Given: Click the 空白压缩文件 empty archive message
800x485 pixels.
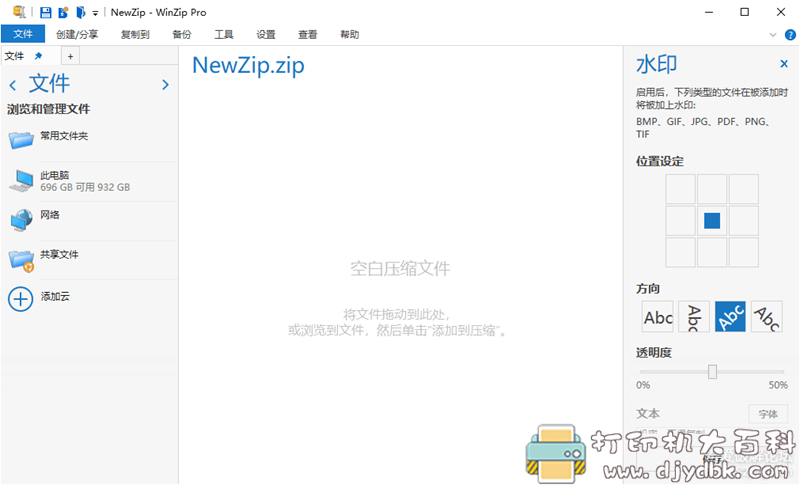Looking at the screenshot, I should [400, 269].
